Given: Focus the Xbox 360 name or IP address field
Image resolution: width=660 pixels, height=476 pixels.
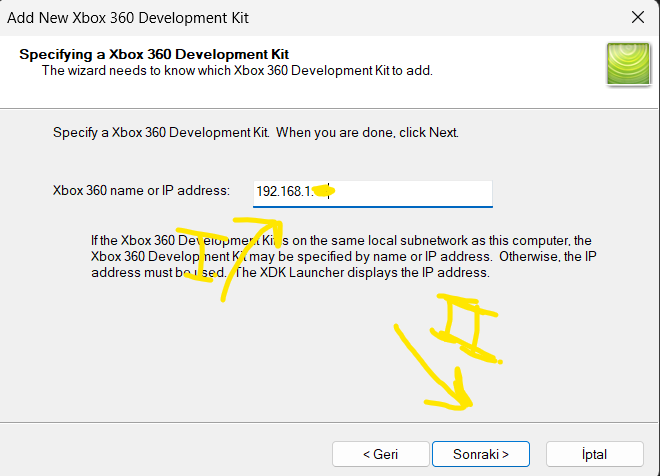Looking at the screenshot, I should pyautogui.click(x=373, y=194).
